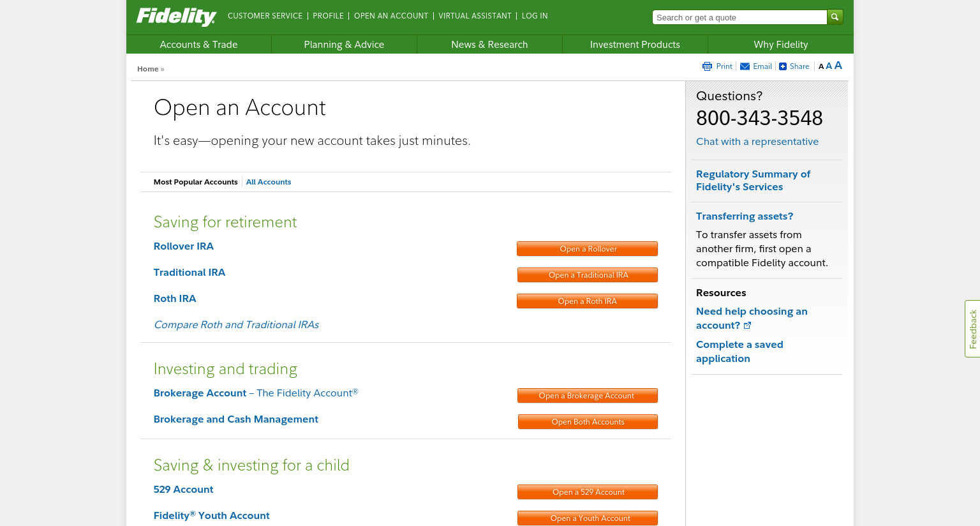Image resolution: width=980 pixels, height=526 pixels.
Task: Click the Home breadcrumb
Action: click(147, 69)
